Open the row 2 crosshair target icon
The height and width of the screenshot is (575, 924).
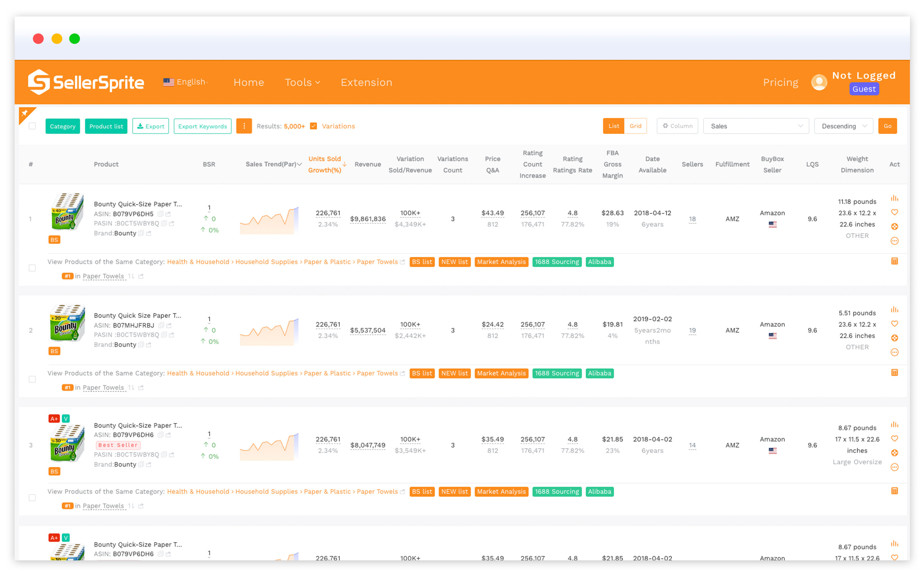[894, 338]
